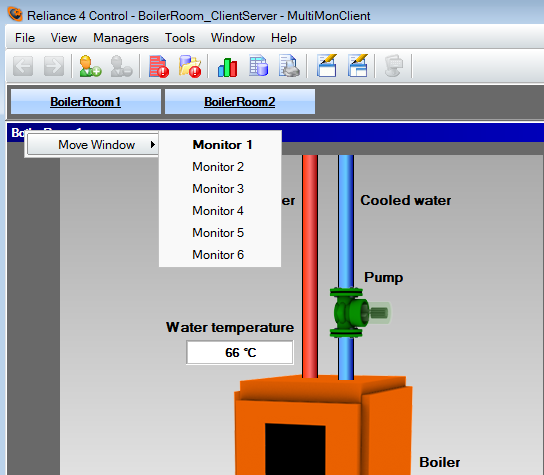Click the log on user icon
This screenshot has width=544, height=475.
coord(90,66)
